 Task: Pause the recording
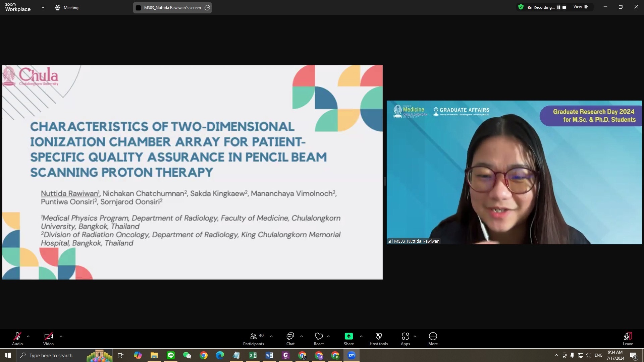[x=559, y=7]
